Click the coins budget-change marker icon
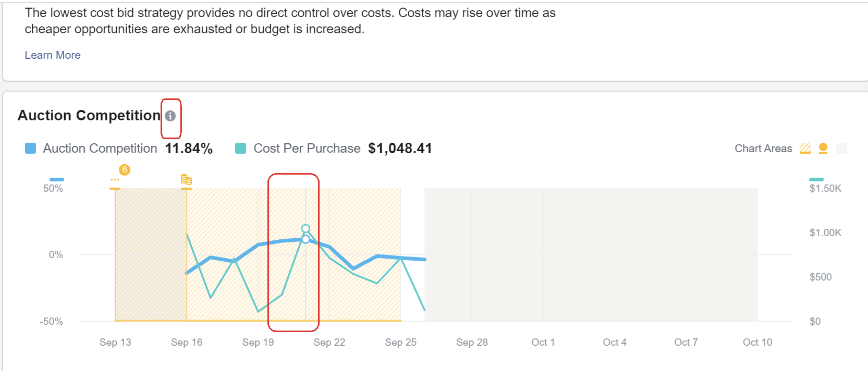The width and height of the screenshot is (868, 371). pos(186,180)
